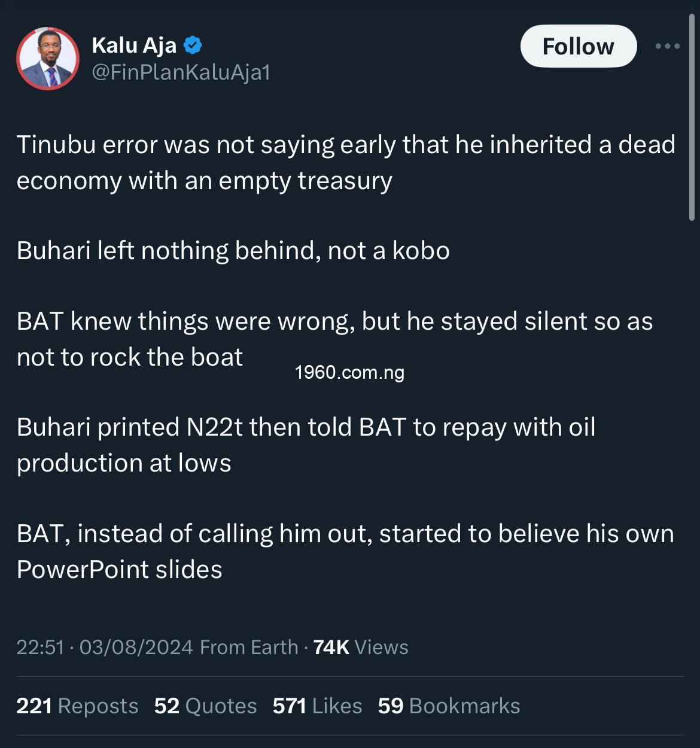The image size is (700, 748).
Task: Click the 03/08/2024 date text
Action: pos(136,647)
